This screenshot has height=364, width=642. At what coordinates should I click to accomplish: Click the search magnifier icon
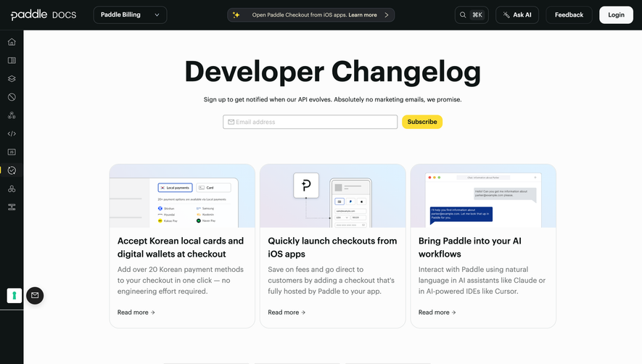(463, 15)
